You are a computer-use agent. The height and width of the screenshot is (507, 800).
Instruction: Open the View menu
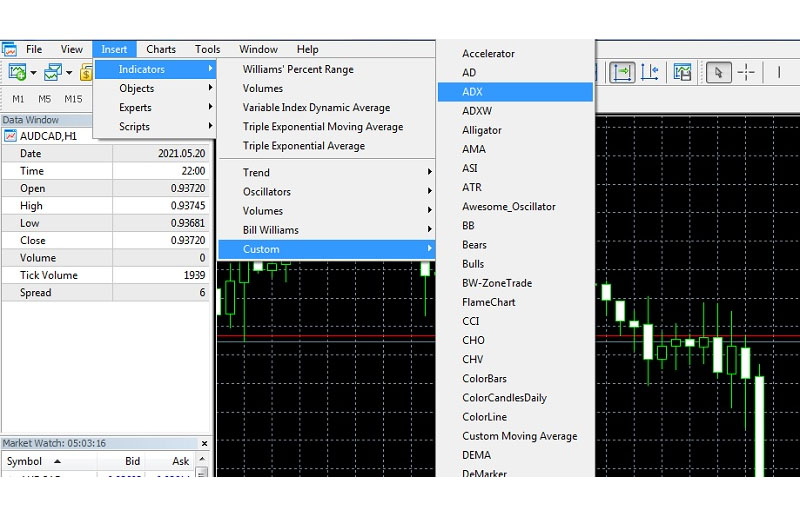click(71, 49)
